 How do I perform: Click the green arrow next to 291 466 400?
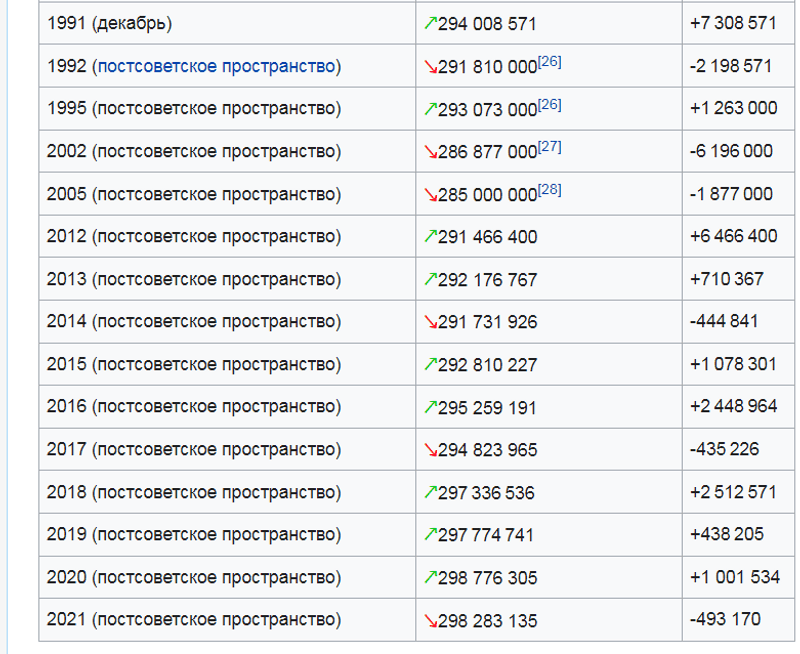click(431, 237)
